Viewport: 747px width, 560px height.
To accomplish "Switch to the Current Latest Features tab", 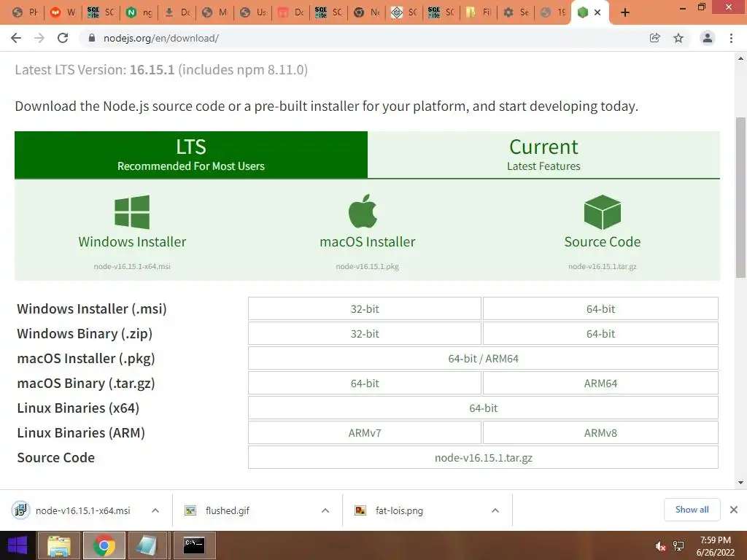I will (543, 155).
